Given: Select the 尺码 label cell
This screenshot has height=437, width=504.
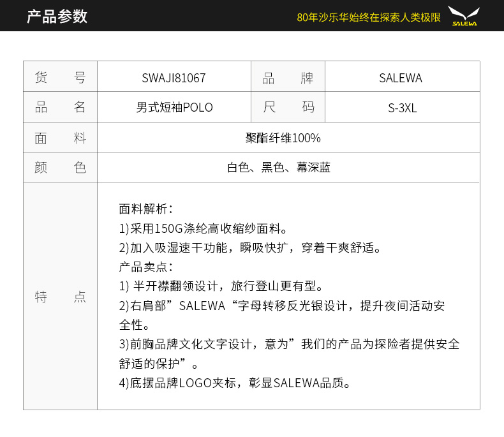Looking at the screenshot, I should coord(288,107).
